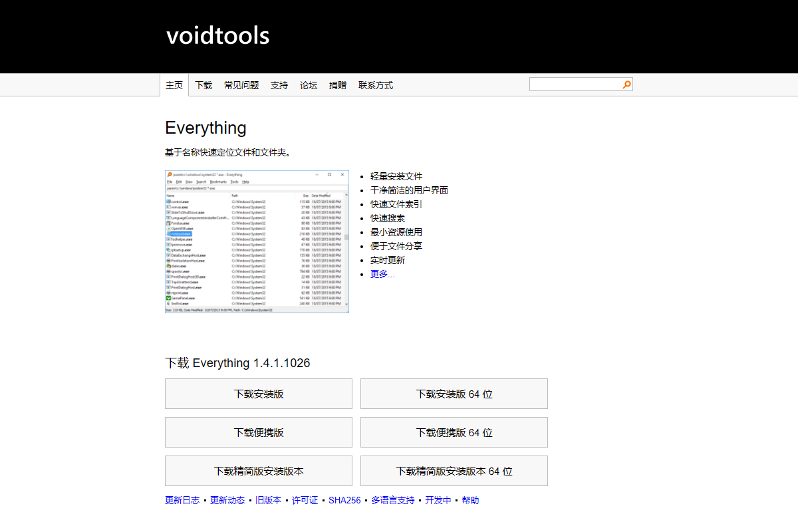Navigate to the 支持 section

pos(279,84)
